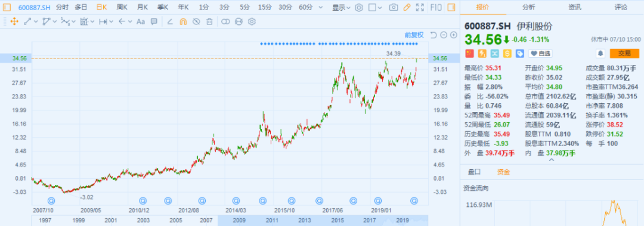Viewport: 644px width, 226px height.
Task: Select the angle line tool
Action: coord(170,21)
